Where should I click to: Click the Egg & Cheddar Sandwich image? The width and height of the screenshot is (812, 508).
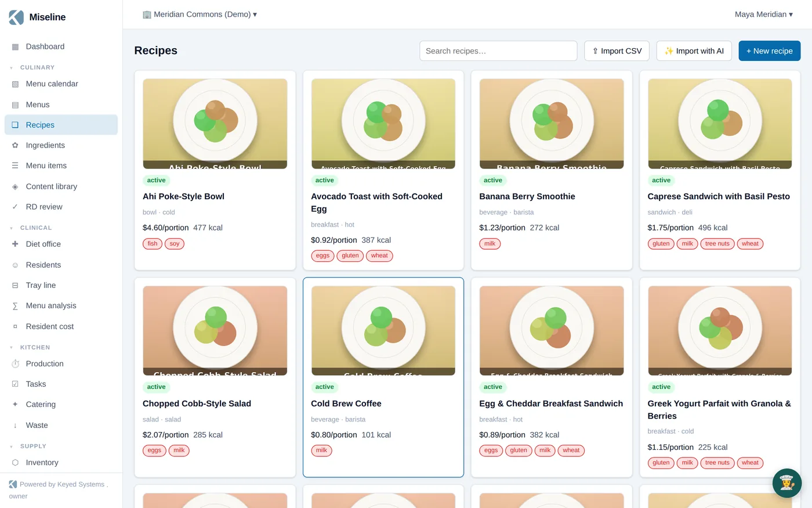(x=552, y=331)
